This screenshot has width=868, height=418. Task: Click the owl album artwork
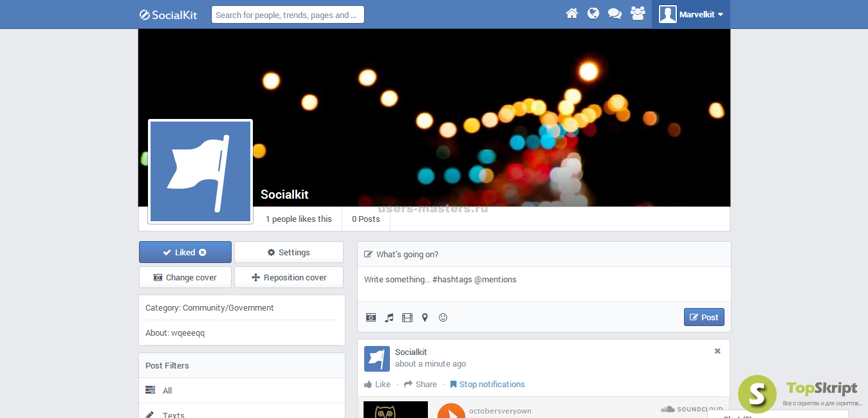pos(396,410)
